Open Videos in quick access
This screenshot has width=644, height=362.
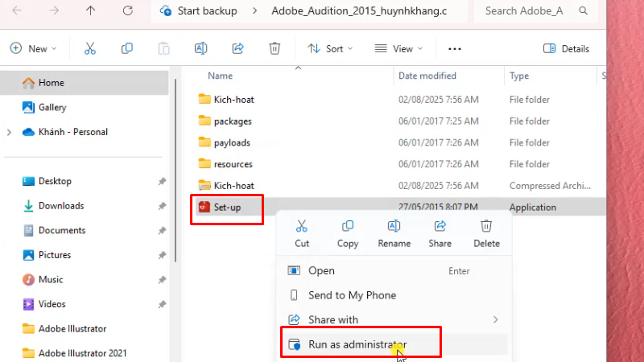click(52, 304)
